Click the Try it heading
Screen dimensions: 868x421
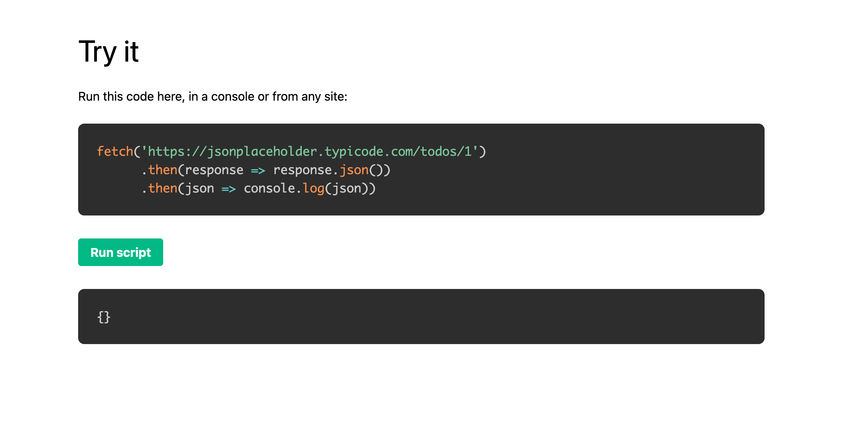point(108,52)
